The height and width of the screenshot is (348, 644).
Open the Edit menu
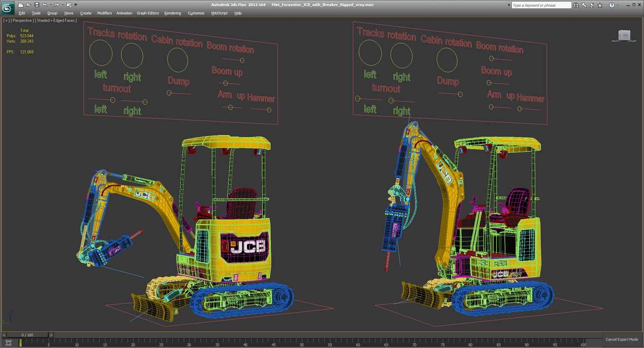pyautogui.click(x=22, y=13)
